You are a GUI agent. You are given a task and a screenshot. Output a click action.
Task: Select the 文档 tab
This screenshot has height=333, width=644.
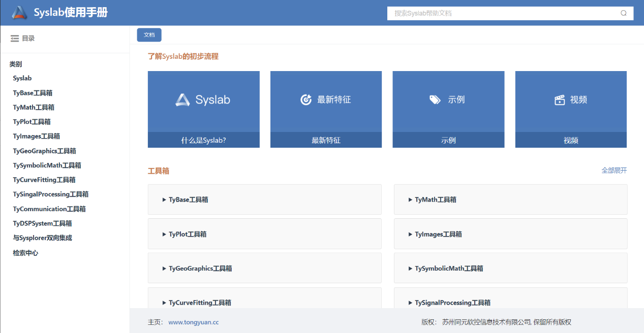[x=149, y=35]
